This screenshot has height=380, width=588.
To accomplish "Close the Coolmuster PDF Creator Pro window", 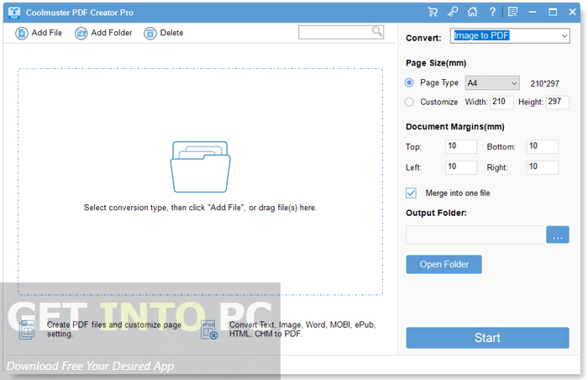I will pyautogui.click(x=572, y=12).
